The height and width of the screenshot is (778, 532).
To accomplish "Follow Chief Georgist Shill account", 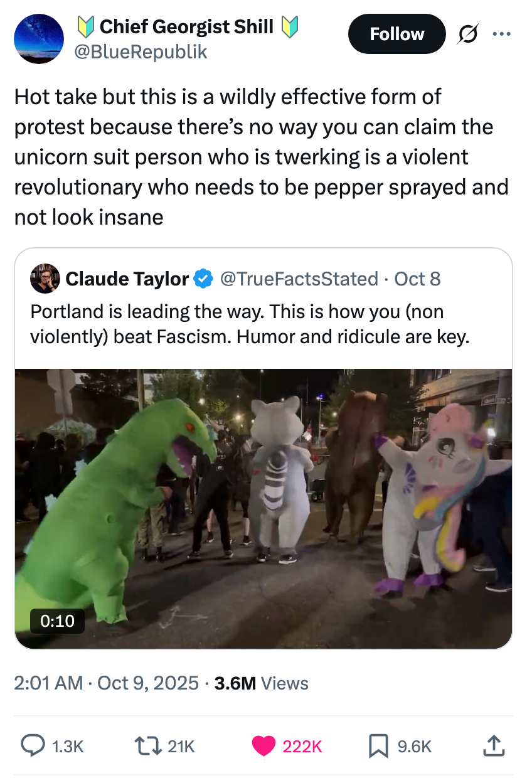I will click(x=396, y=34).
